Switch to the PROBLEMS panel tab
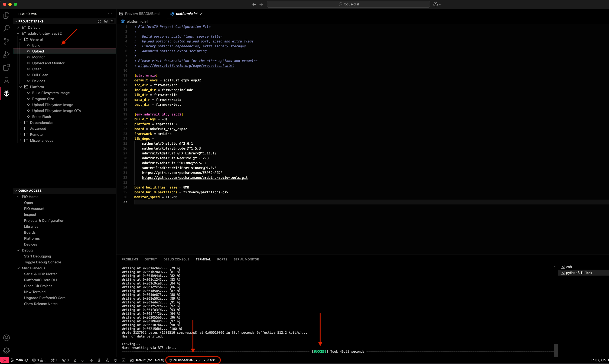 130,259
